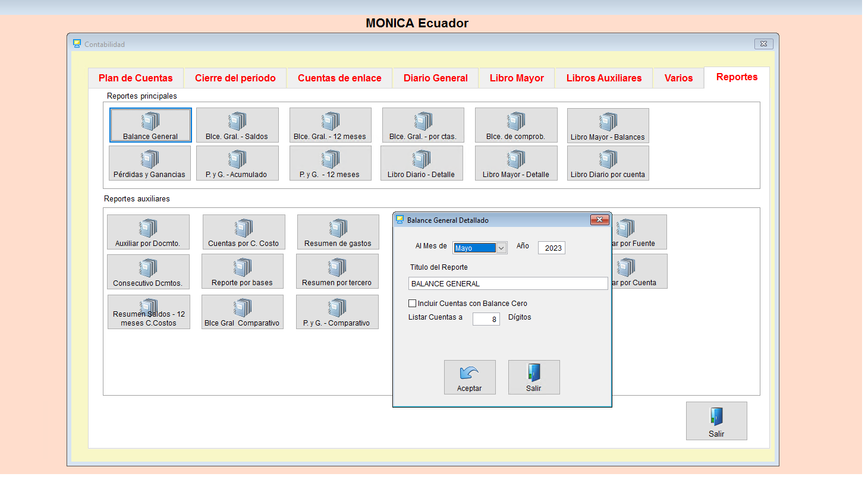Switch to the Libros Auxiliares tab

[604, 78]
